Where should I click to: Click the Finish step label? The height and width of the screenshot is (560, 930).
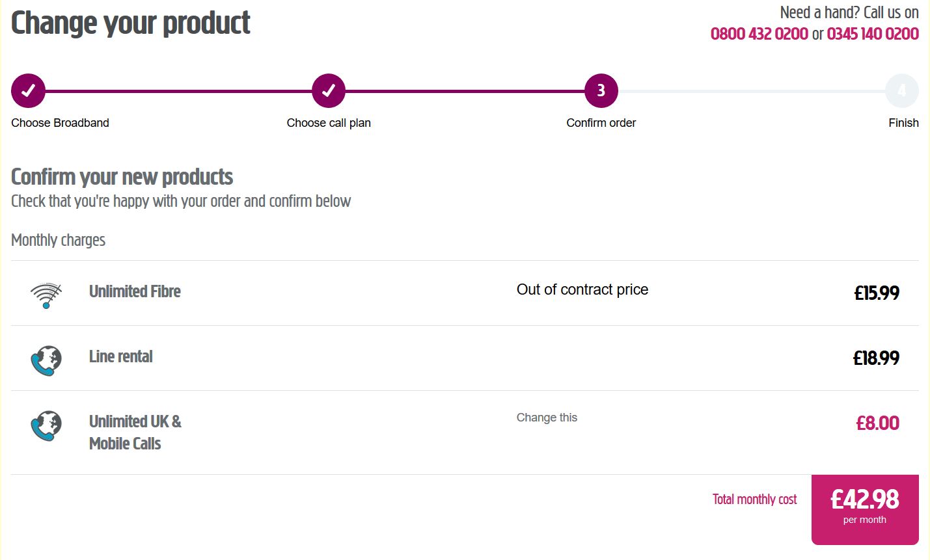coord(903,123)
